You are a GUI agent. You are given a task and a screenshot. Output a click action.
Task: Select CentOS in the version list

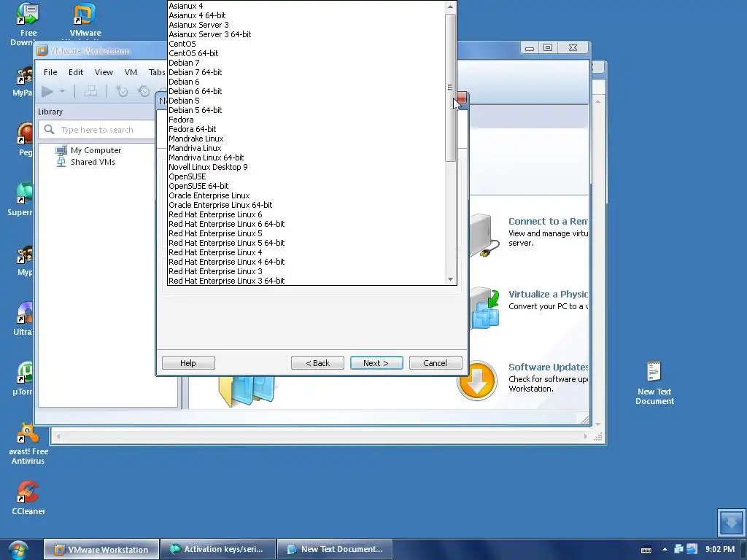[x=306, y=44]
